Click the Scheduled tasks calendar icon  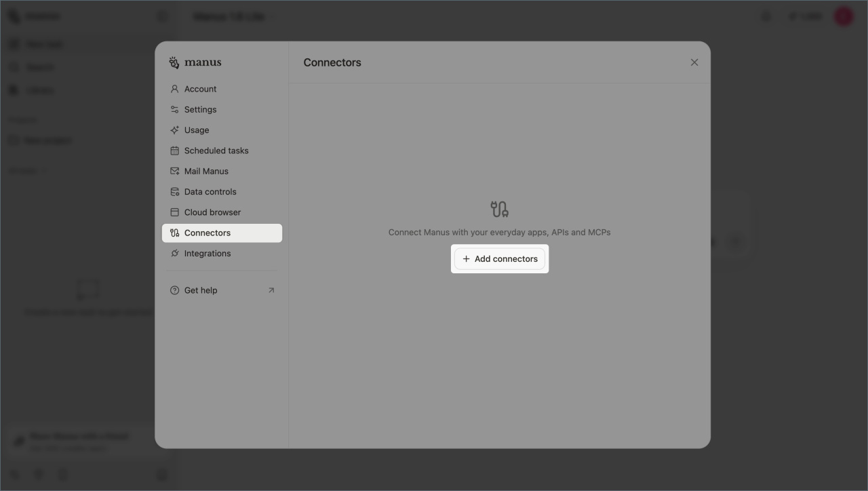pos(174,151)
